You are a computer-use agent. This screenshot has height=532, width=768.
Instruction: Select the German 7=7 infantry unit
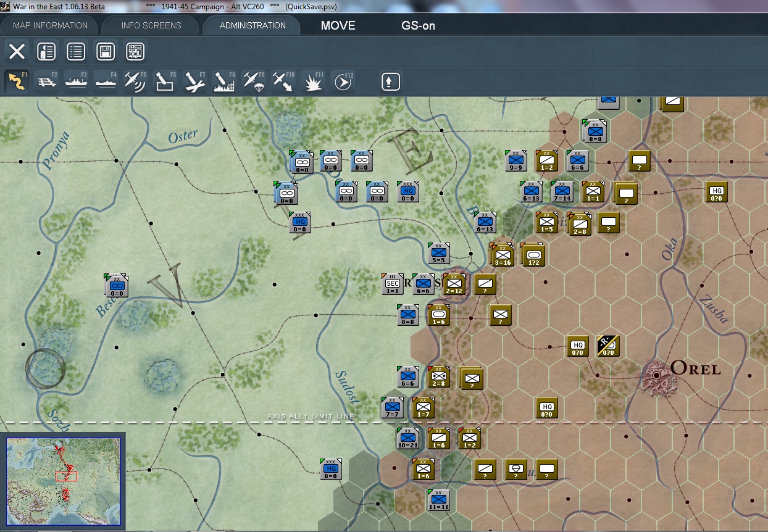point(393,407)
